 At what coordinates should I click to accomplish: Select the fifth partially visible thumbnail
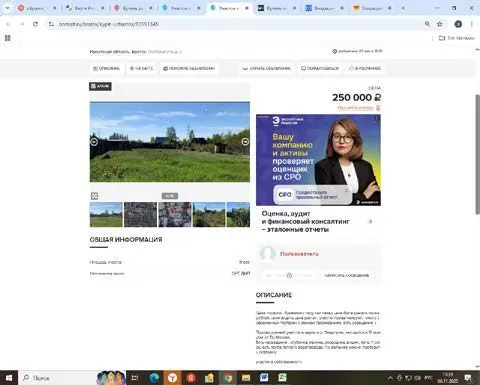click(238, 215)
